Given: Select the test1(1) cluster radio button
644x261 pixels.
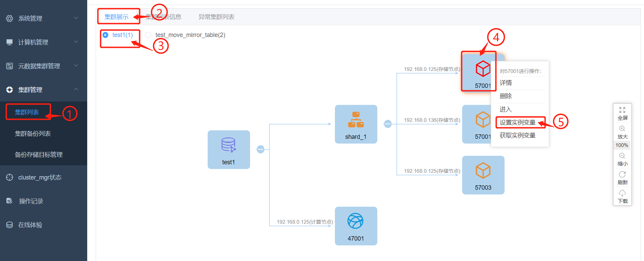Looking at the screenshot, I should coord(106,35).
